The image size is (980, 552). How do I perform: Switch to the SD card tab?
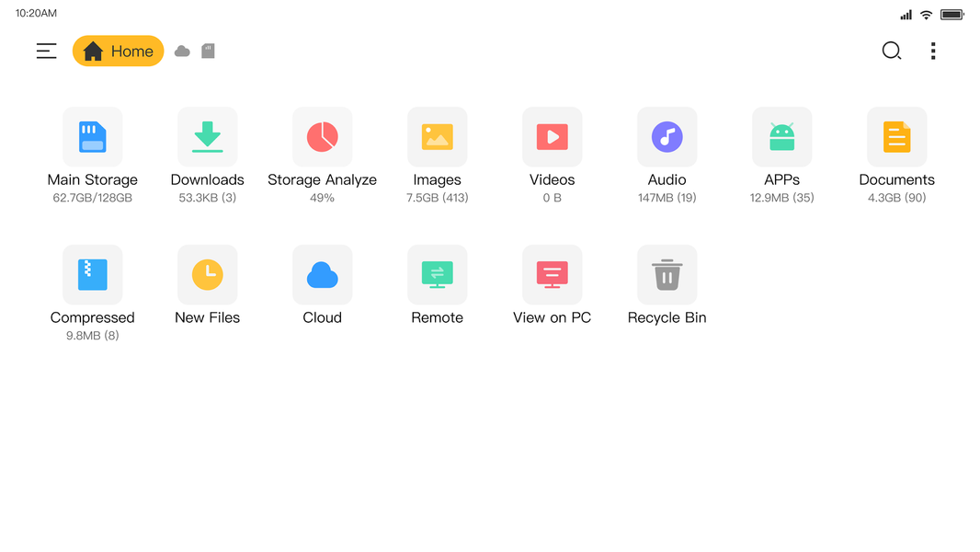(208, 51)
